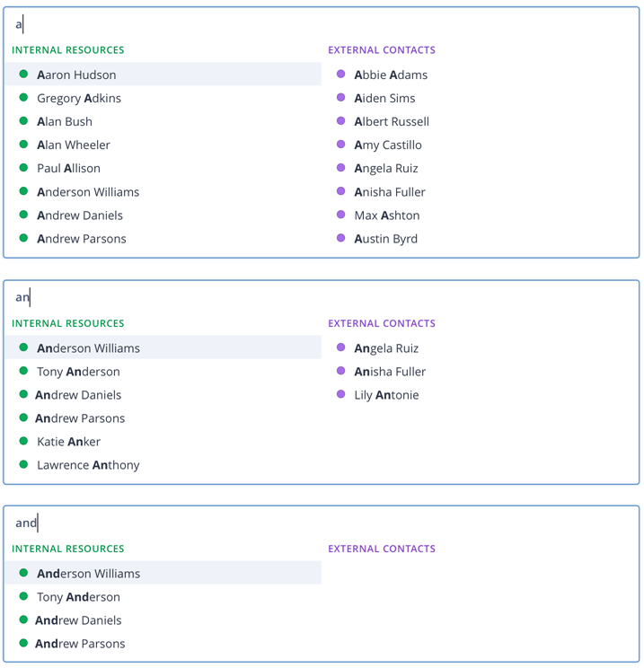Click the green dot beside Lawrence Anthony
The height and width of the screenshot is (668, 644).
click(24, 464)
